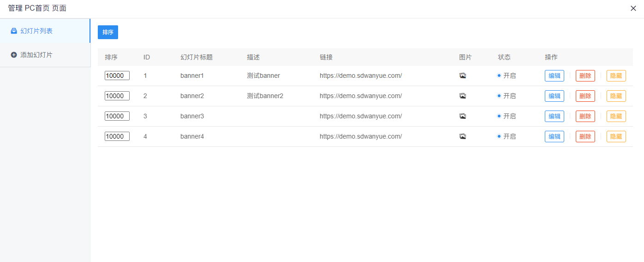Select the 开启 status radio for banner1
The height and width of the screenshot is (262, 644).
pos(499,76)
